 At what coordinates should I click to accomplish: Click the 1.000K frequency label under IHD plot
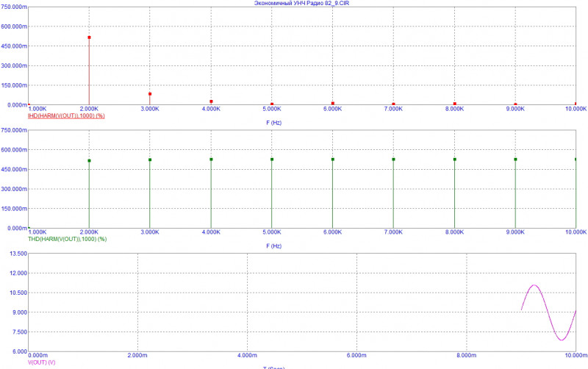point(38,109)
